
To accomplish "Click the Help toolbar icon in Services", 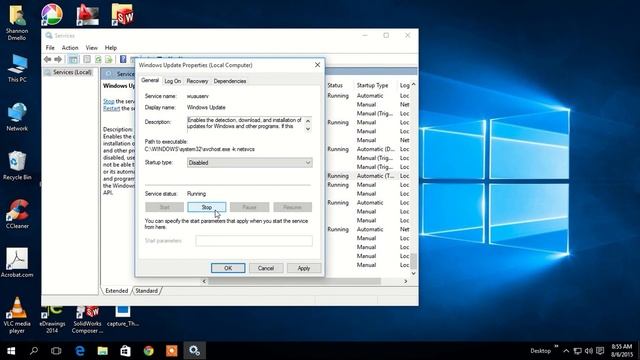I will (123, 60).
